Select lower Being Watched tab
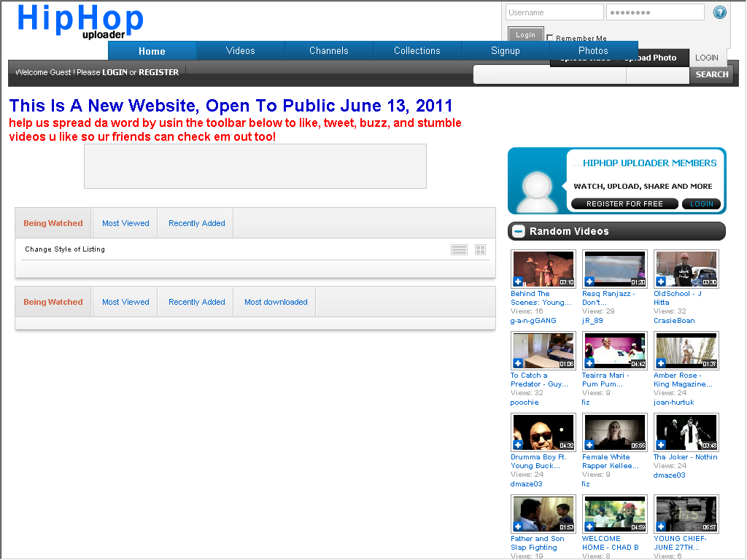The width and height of the screenshot is (747, 560). 53,302
